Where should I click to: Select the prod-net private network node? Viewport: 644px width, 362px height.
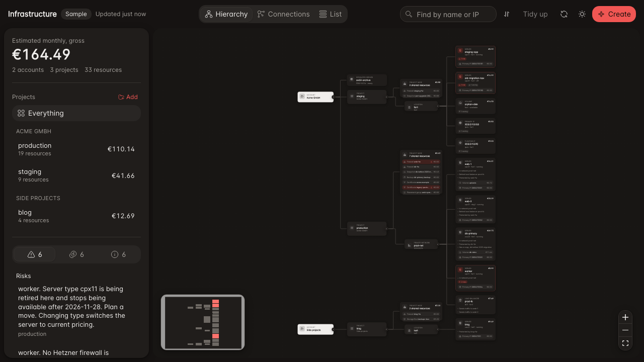click(x=421, y=244)
